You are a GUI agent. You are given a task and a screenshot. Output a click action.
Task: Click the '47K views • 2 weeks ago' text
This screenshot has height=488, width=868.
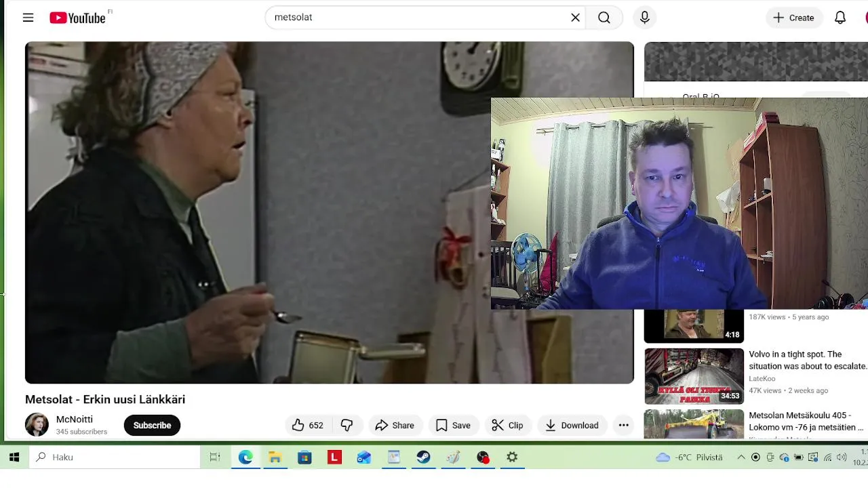pyautogui.click(x=788, y=391)
